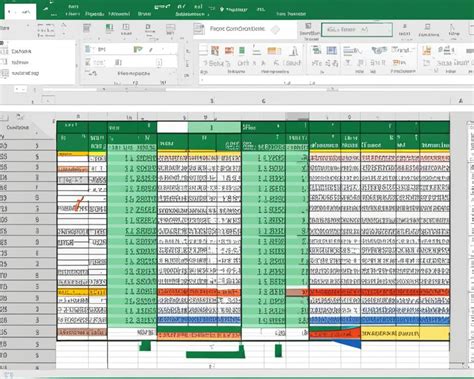This screenshot has width=474, height=379.
Task: Select the active white tab in the title bar
Action: click(x=20, y=12)
